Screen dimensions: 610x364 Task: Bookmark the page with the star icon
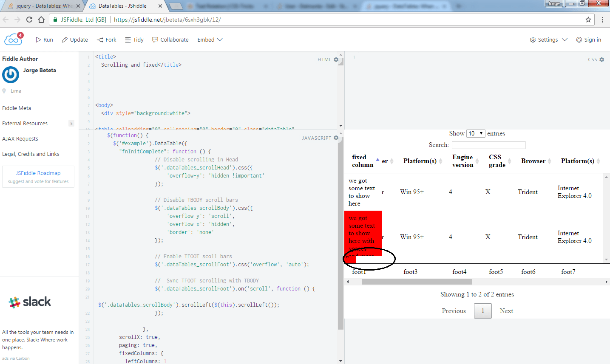click(588, 19)
